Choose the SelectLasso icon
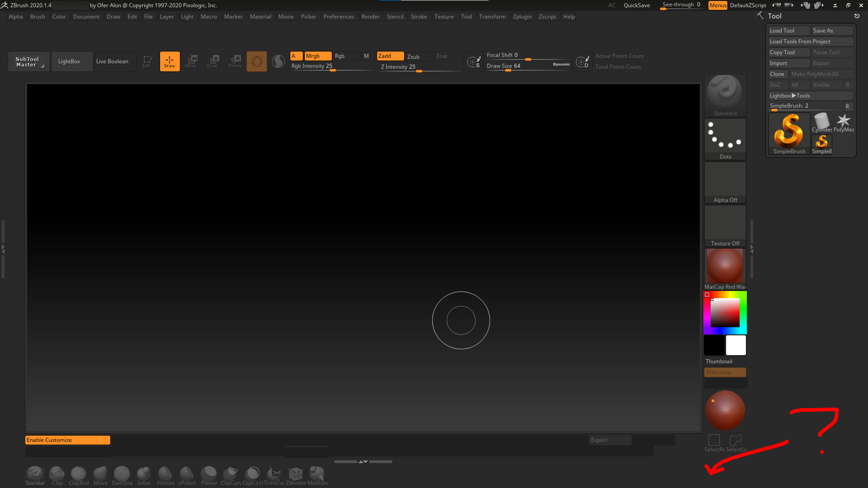 point(736,443)
